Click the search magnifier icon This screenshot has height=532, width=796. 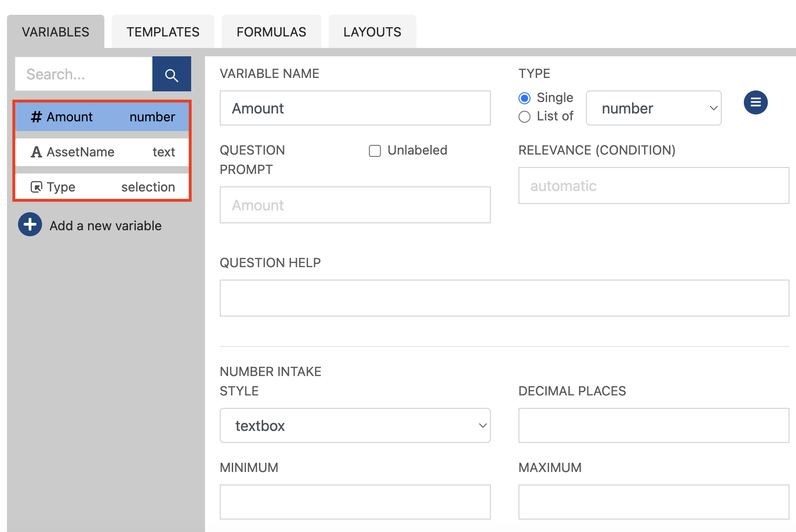[x=171, y=74]
